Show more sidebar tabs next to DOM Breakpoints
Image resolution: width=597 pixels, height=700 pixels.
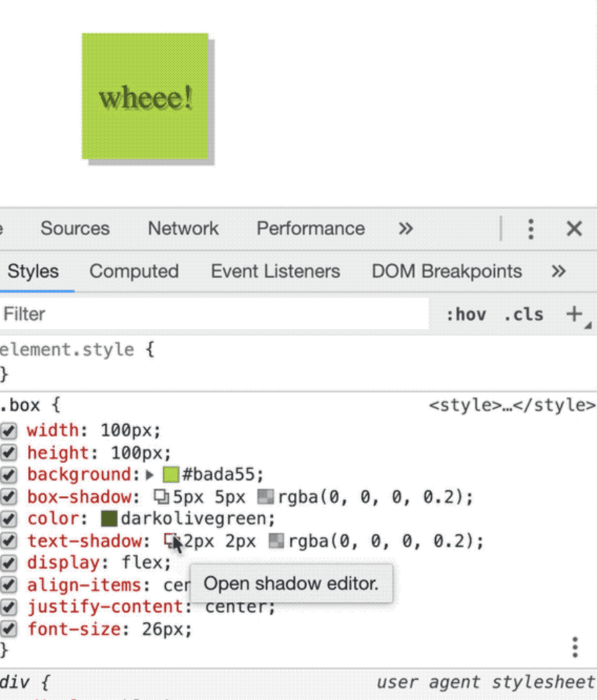click(559, 271)
